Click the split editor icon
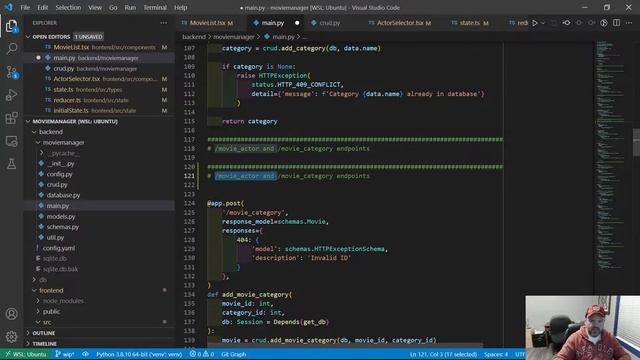 click(x=616, y=23)
